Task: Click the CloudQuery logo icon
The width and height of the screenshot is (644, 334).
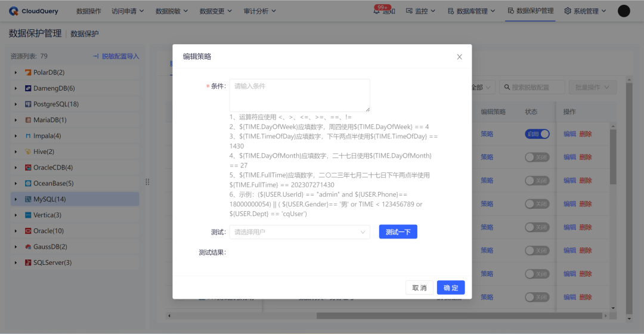Action: 14,11
